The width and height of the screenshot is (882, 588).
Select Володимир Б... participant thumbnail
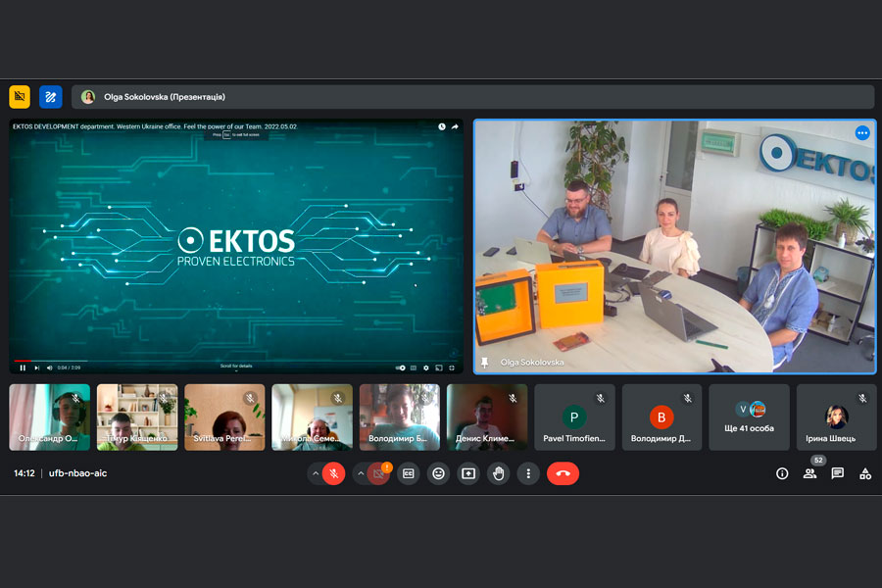[x=400, y=417]
